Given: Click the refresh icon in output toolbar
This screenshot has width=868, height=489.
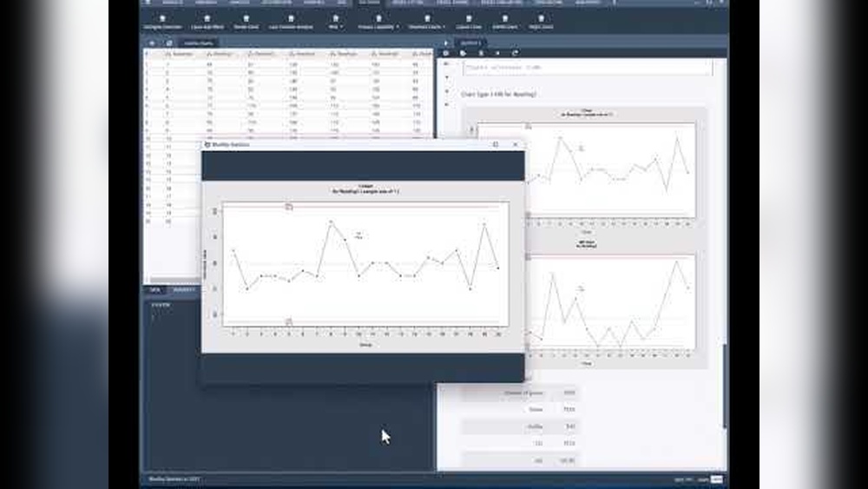Looking at the screenshot, I should (516, 53).
